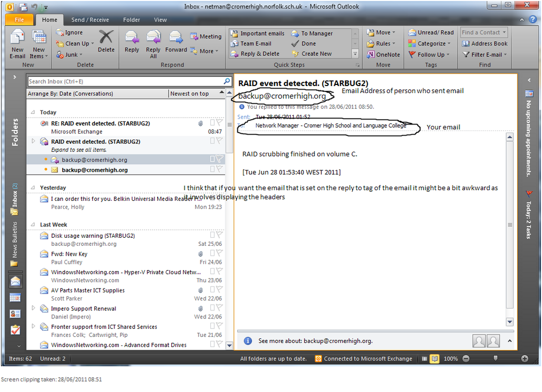Viewport: 542px width, 392px height.
Task: Open the Filter E-mail options
Action: [x=485, y=55]
